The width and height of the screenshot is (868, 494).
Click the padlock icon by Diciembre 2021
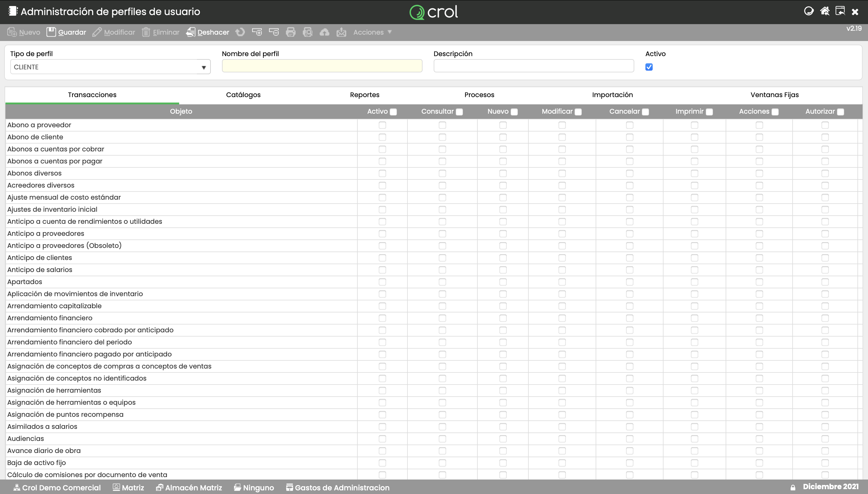(793, 488)
